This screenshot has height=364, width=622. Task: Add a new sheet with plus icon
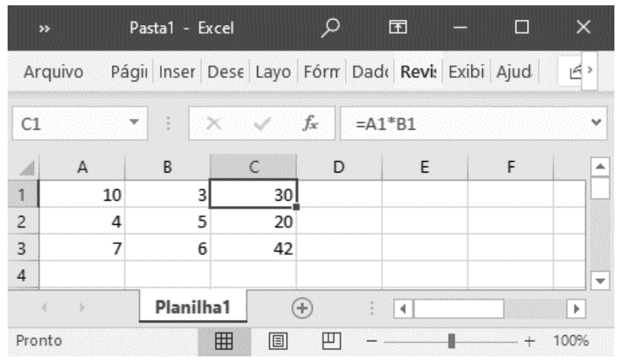pyautogui.click(x=303, y=308)
